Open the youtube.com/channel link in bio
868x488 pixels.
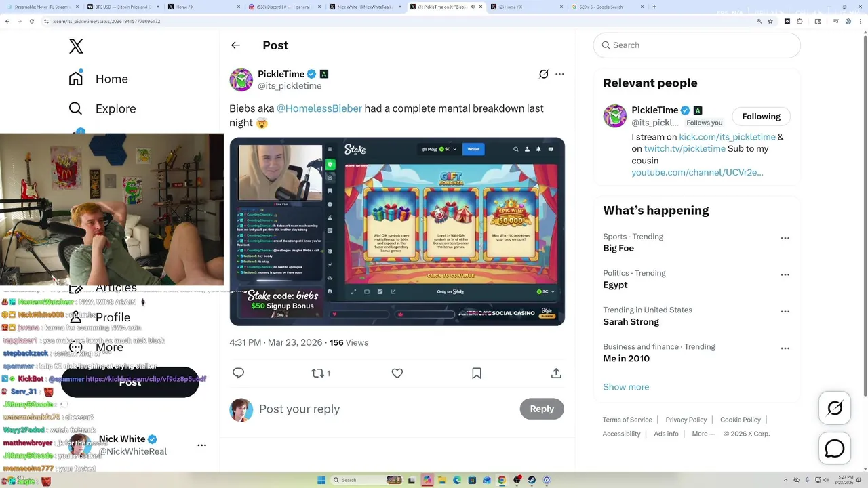697,172
